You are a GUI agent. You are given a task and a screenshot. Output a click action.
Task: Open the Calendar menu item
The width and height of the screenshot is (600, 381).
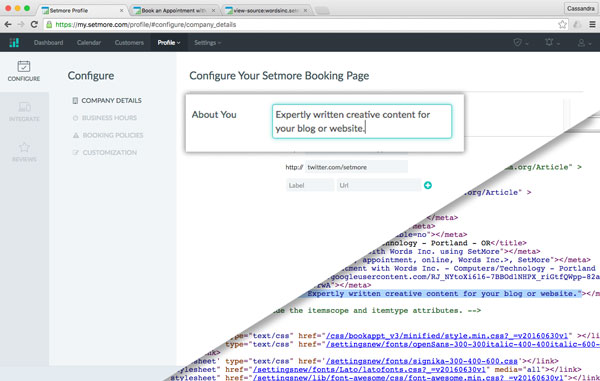(89, 42)
